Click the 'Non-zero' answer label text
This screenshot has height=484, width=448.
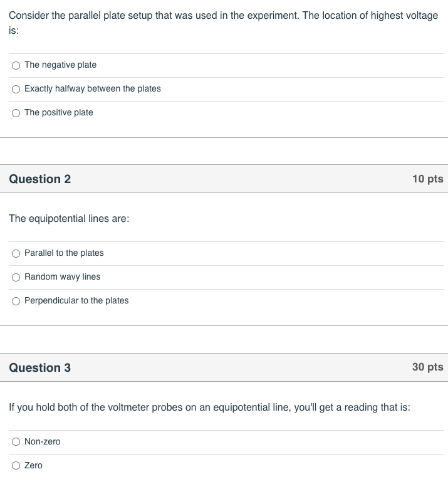[42, 441]
